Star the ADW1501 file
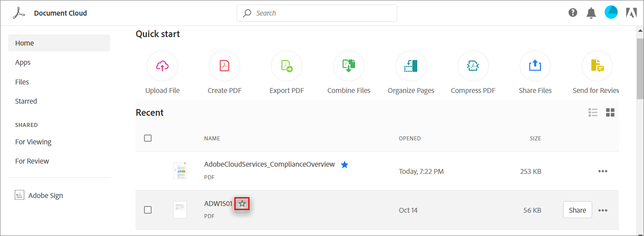 coord(242,204)
